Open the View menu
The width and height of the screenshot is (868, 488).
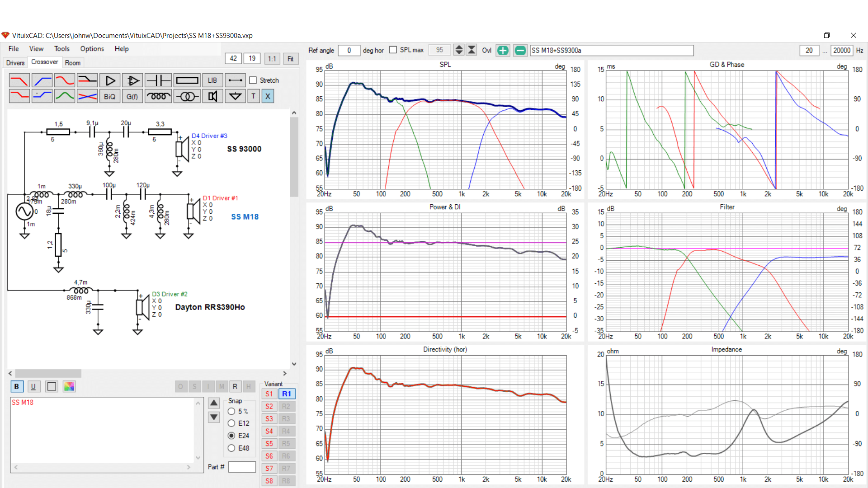(36, 49)
